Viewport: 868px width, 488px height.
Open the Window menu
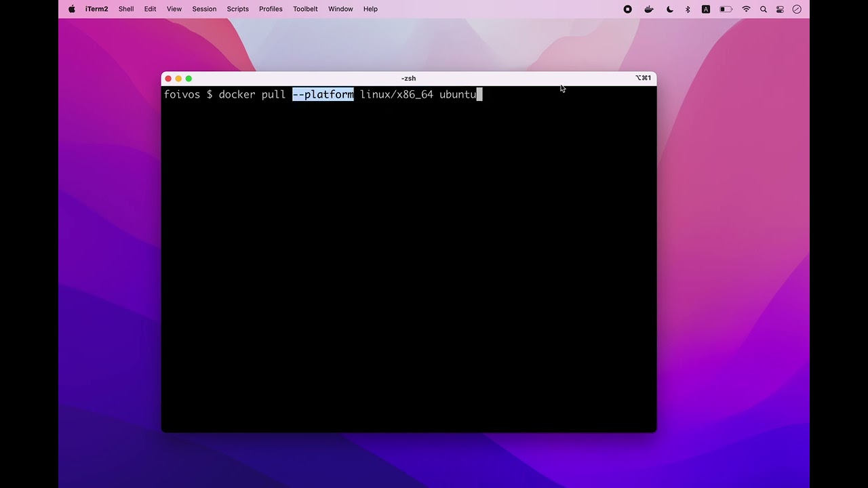pos(340,9)
